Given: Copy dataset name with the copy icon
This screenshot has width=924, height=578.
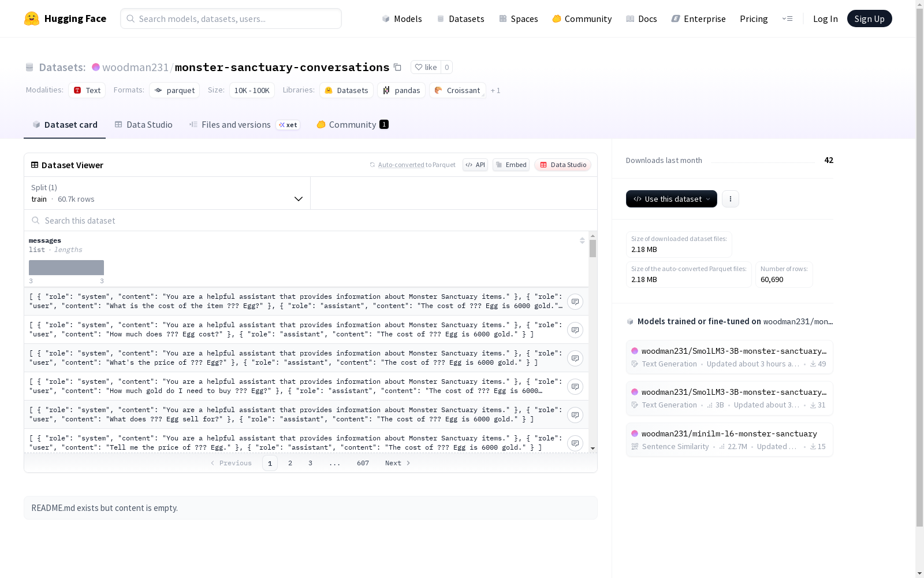Looking at the screenshot, I should (x=397, y=67).
